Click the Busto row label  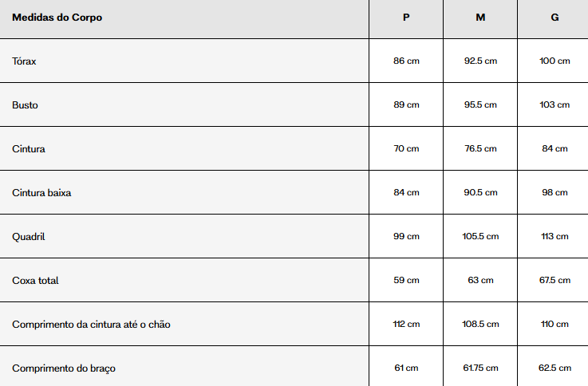tap(25, 105)
